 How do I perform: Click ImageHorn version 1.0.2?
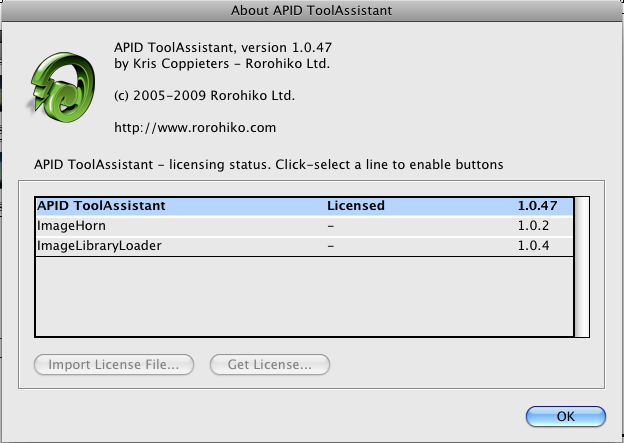click(533, 226)
